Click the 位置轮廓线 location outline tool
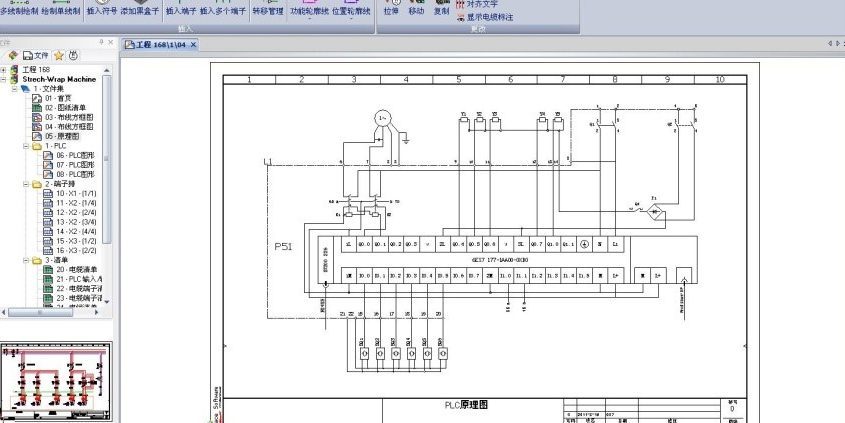The width and height of the screenshot is (845, 423). coord(351,9)
